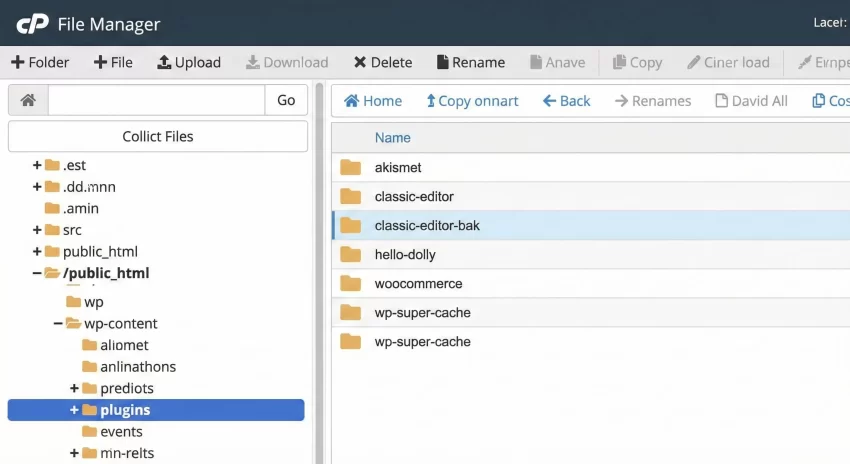Select the akismet file name
Image resolution: width=850 pixels, height=464 pixels.
click(x=398, y=167)
